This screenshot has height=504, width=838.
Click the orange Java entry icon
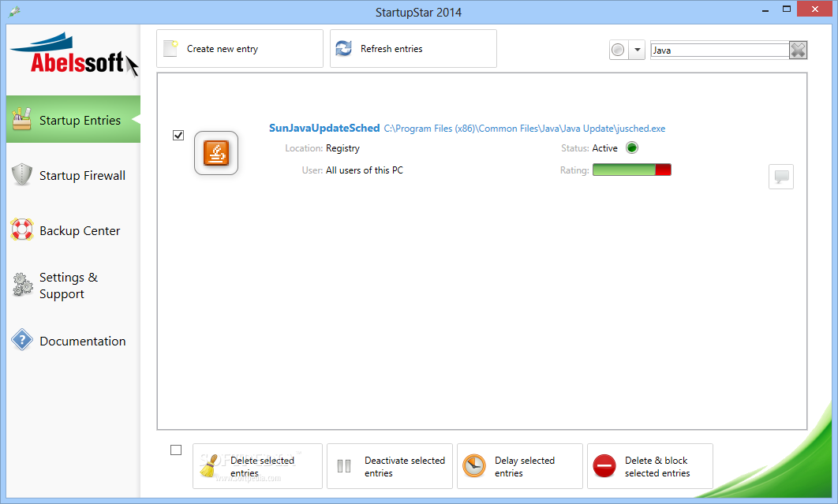[x=216, y=153]
